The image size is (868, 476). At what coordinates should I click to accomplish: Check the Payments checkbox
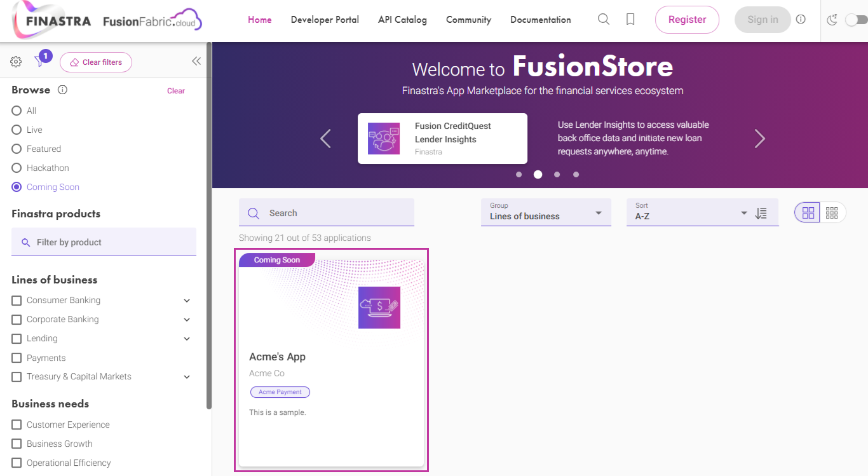coord(17,358)
